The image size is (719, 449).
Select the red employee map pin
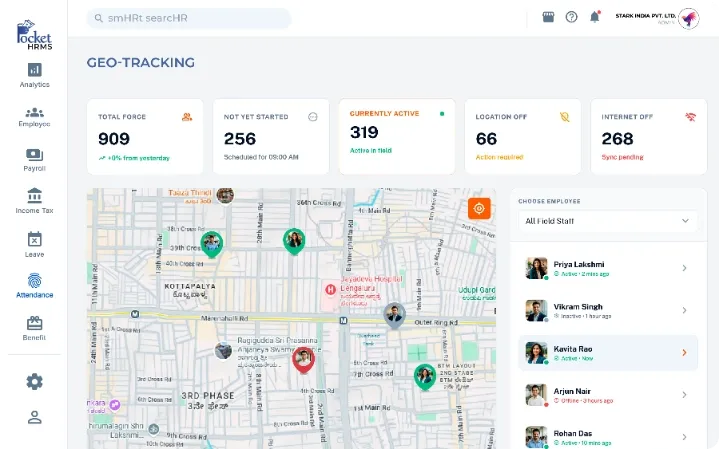[303, 360]
